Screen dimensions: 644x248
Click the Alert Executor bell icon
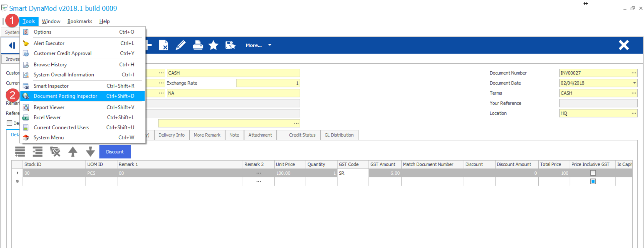pyautogui.click(x=26, y=43)
